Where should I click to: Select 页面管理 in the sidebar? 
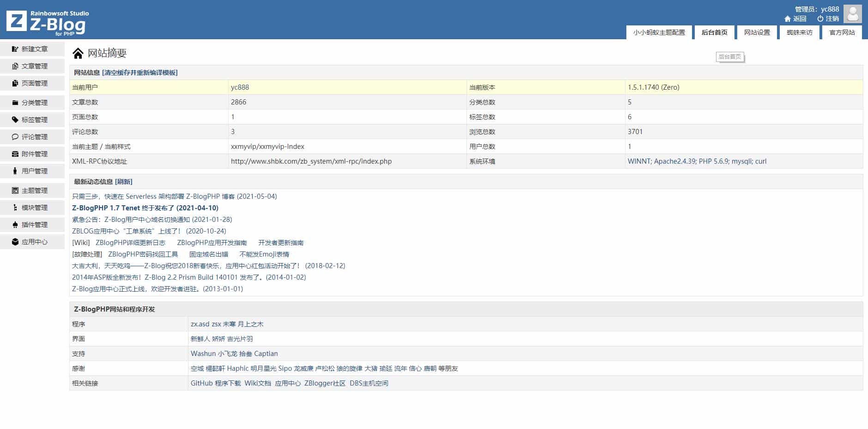pyautogui.click(x=32, y=83)
